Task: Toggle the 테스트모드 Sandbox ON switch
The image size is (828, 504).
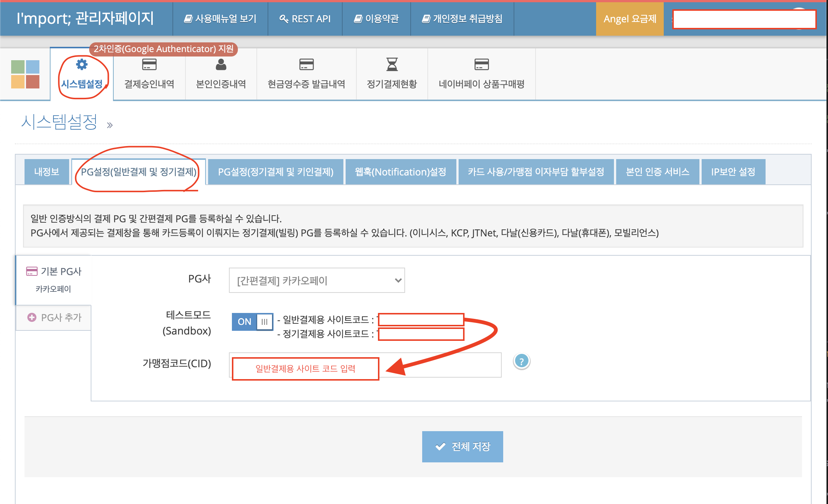Action: coord(252,322)
